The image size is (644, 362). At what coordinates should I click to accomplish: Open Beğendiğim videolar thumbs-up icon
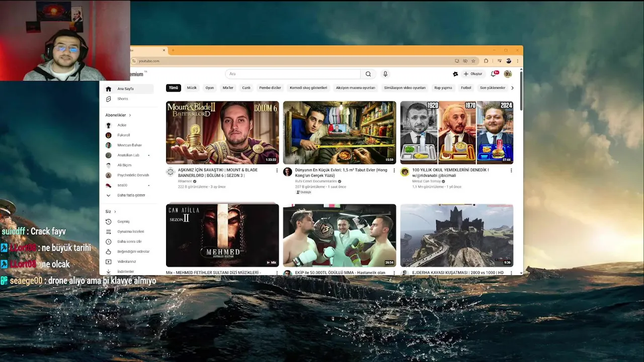pos(108,251)
